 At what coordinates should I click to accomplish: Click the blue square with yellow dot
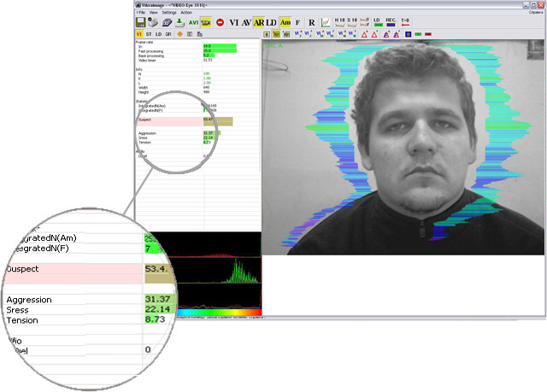(x=408, y=34)
